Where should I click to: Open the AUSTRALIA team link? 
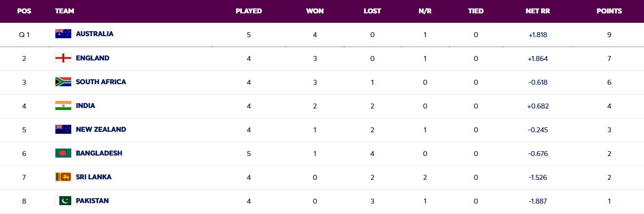(x=94, y=34)
